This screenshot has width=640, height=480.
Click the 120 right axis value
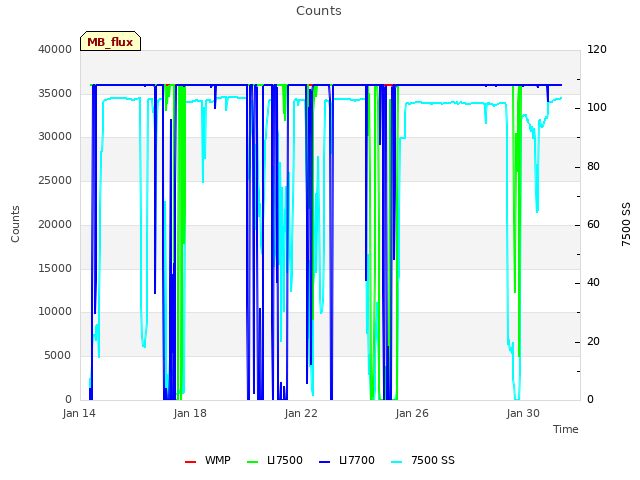[597, 49]
